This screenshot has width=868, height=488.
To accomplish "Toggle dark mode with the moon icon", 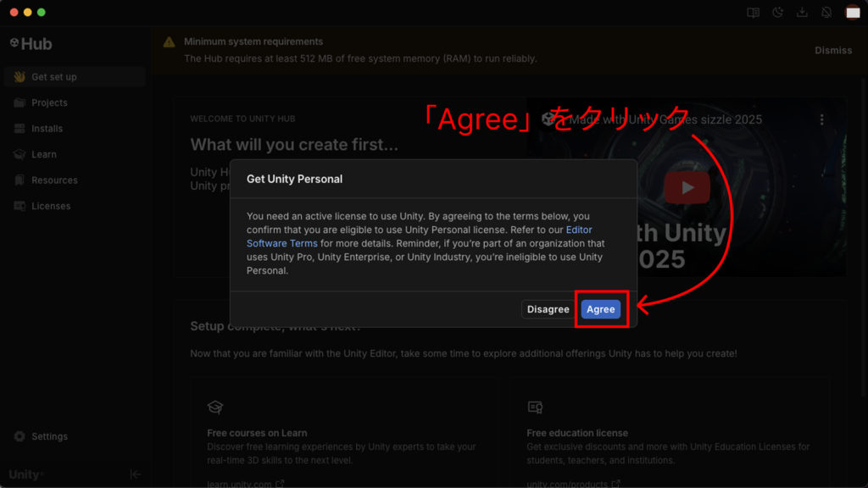I will click(x=778, y=13).
